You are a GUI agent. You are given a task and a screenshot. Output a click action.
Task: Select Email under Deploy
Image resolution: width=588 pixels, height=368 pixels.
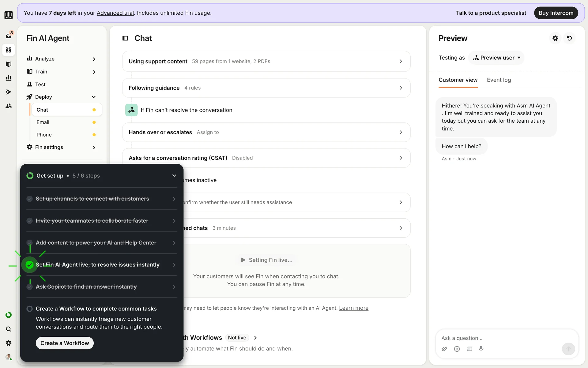pyautogui.click(x=43, y=122)
